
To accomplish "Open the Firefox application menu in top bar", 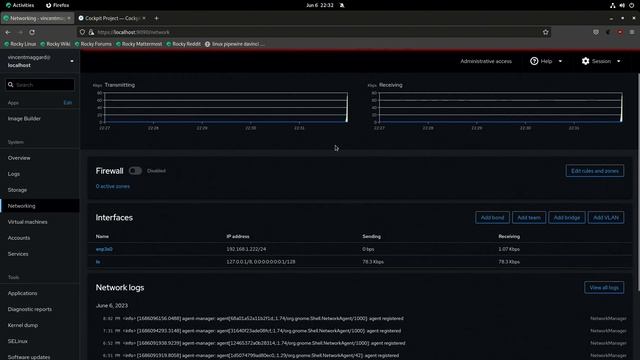I will [x=58, y=5].
